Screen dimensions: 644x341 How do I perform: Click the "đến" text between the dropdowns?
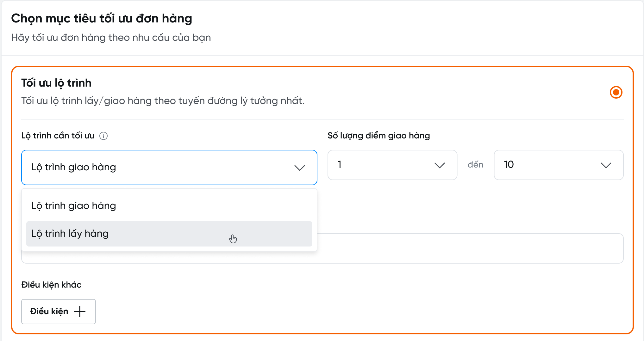(x=475, y=165)
